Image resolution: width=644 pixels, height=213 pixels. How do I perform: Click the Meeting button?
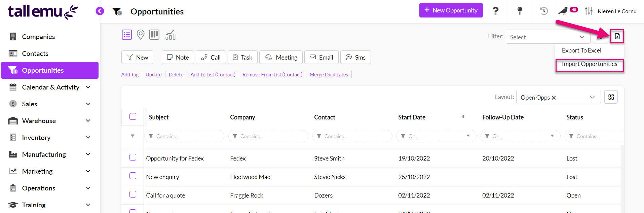281,57
